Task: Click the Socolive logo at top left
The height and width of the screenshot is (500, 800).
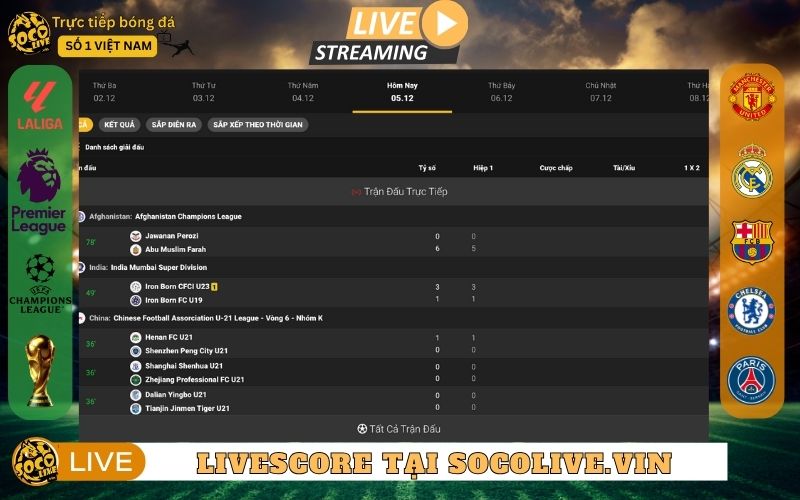Action: 29,33
